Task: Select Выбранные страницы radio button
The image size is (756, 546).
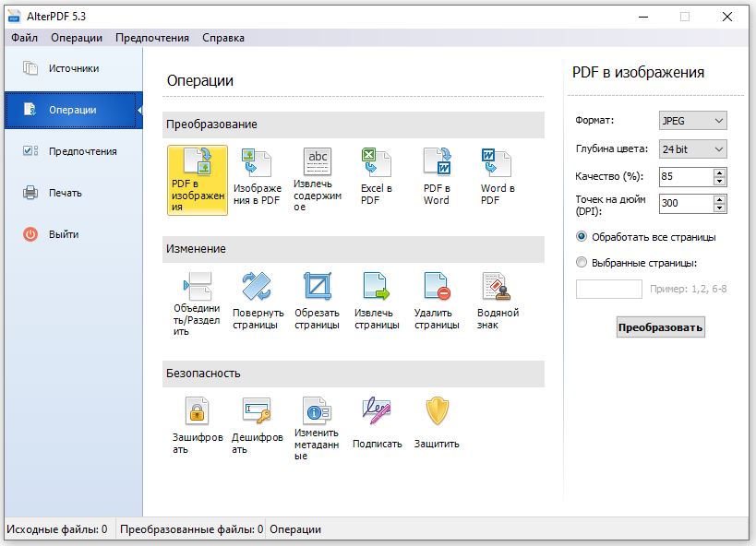Action: (x=582, y=262)
